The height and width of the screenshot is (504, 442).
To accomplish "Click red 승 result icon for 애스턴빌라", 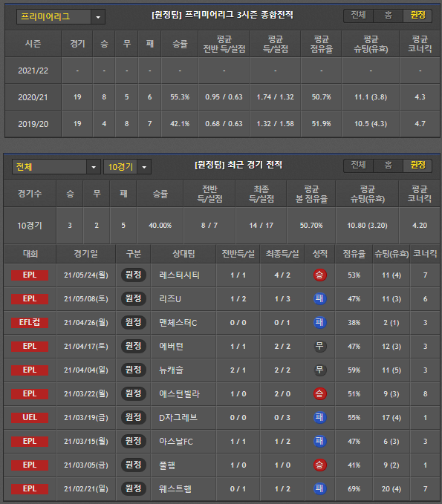I will [319, 393].
